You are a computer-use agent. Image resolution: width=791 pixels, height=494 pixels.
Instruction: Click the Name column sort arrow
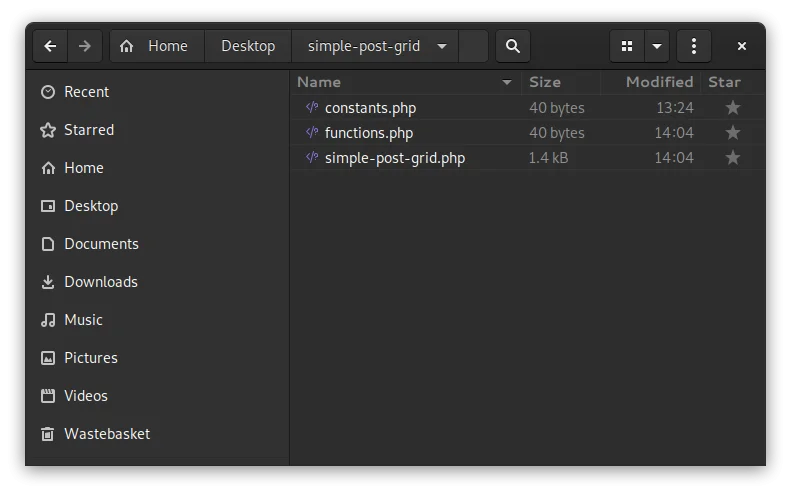[x=506, y=82]
